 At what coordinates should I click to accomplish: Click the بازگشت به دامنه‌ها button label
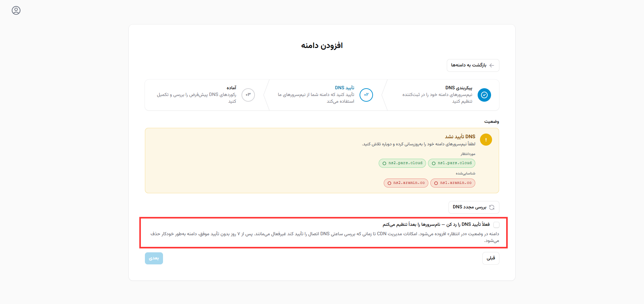(469, 65)
